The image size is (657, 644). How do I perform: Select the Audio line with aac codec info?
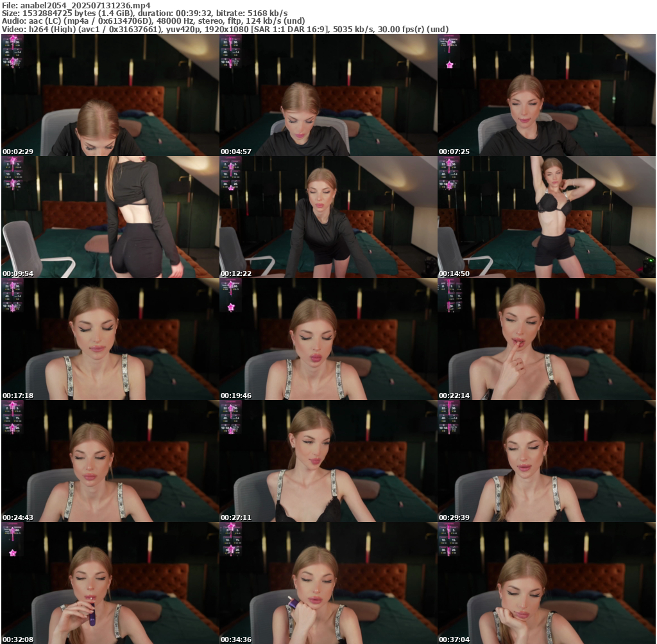153,21
